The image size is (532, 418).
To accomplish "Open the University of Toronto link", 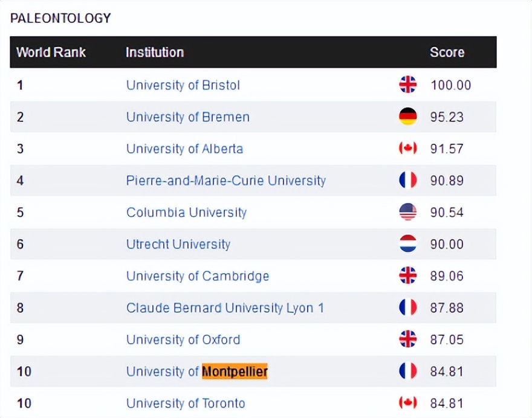I will coord(186,404).
